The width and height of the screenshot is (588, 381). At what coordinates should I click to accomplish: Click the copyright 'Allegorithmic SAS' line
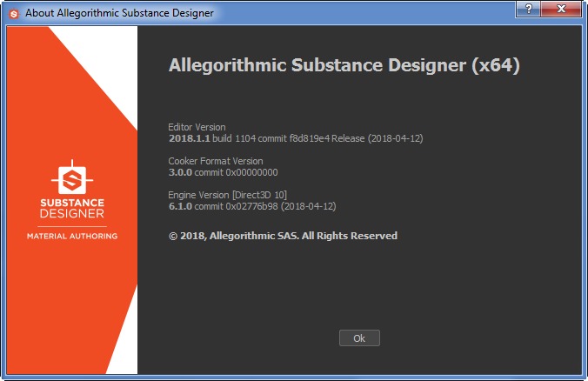pyautogui.click(x=283, y=236)
